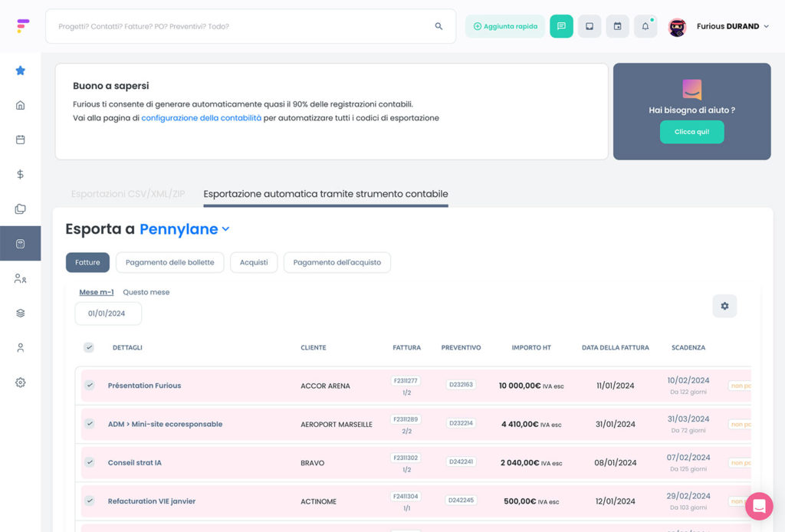This screenshot has width=785, height=532.
Task: Open the notifications bell
Action: (645, 26)
